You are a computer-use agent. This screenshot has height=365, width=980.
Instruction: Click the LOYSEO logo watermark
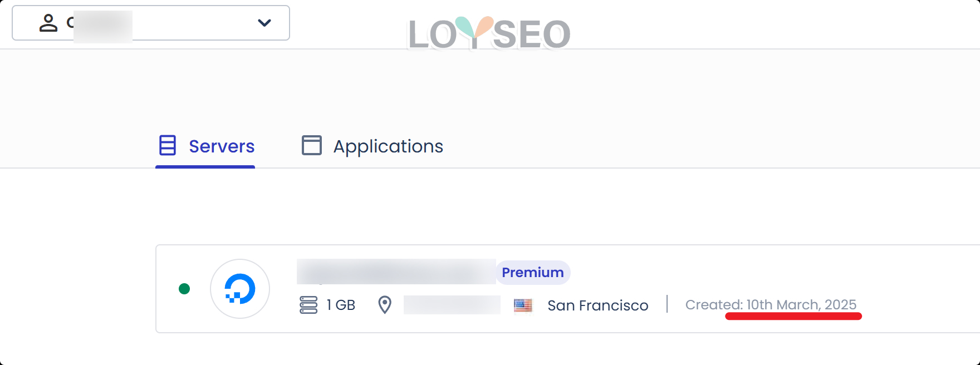coord(489,33)
